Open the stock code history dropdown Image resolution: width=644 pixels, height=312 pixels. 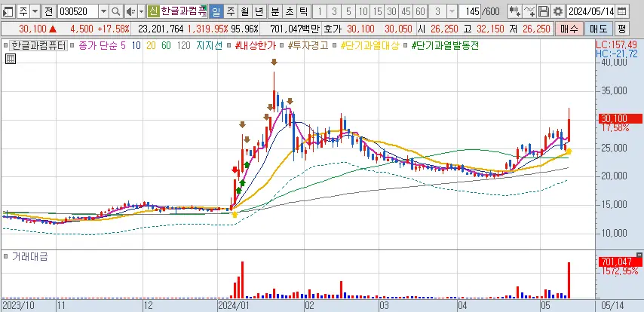(x=104, y=11)
